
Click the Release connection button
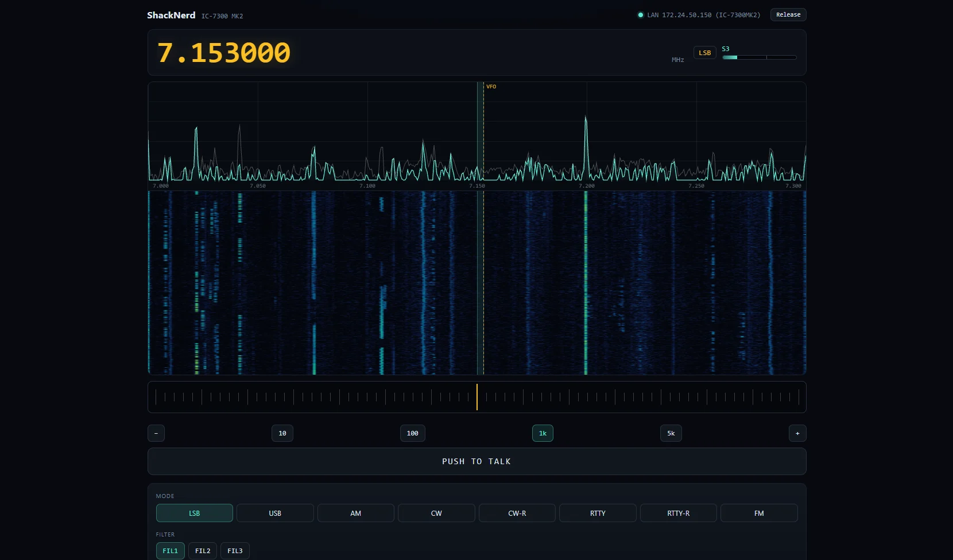(788, 15)
